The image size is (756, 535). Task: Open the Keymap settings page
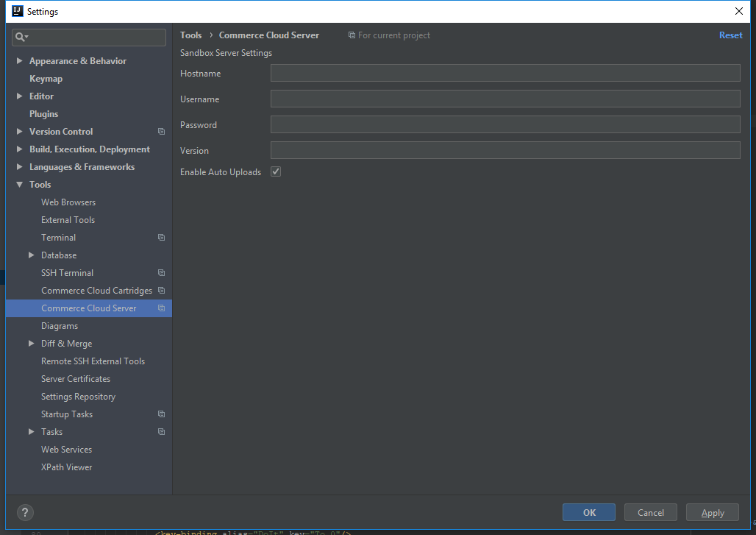click(x=46, y=79)
